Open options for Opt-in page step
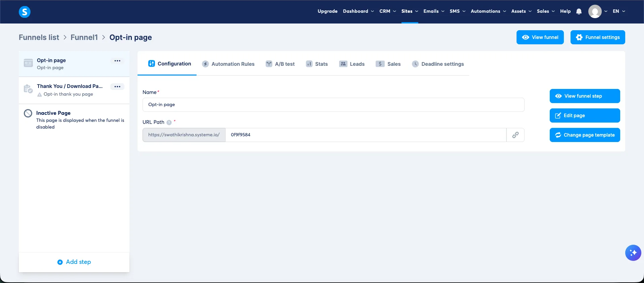This screenshot has height=283, width=644. (117, 61)
